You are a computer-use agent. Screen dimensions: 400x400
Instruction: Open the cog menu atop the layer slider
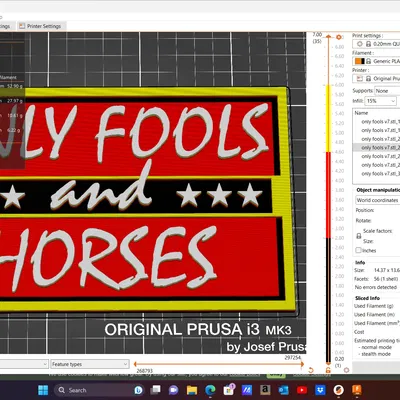(339, 37)
